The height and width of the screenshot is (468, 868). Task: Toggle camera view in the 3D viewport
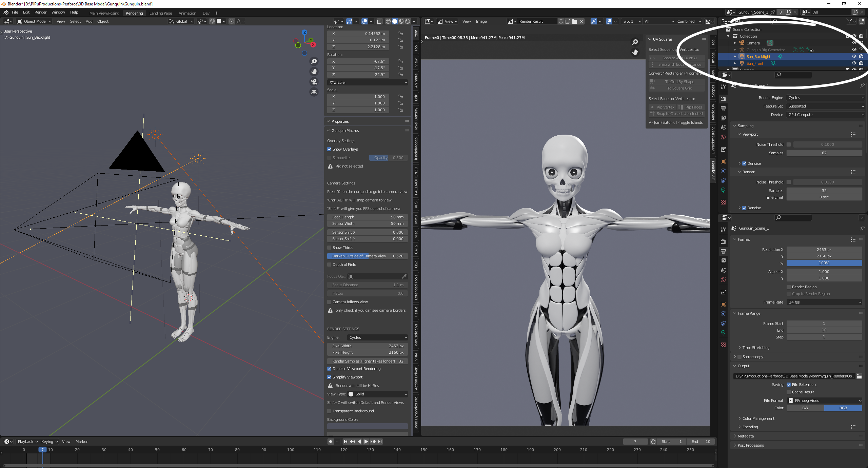(x=314, y=82)
